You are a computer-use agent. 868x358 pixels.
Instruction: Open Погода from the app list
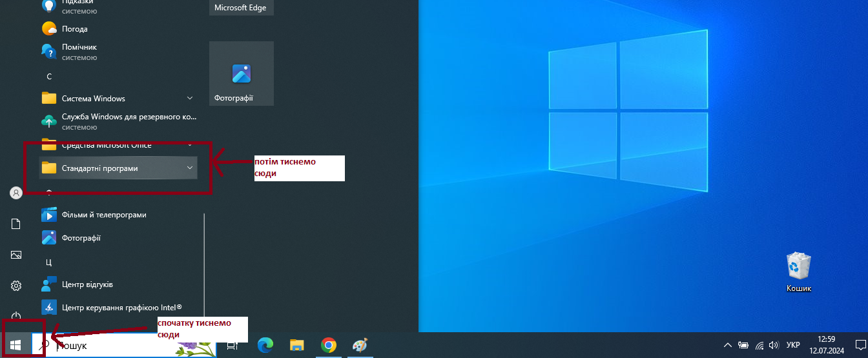tap(74, 29)
